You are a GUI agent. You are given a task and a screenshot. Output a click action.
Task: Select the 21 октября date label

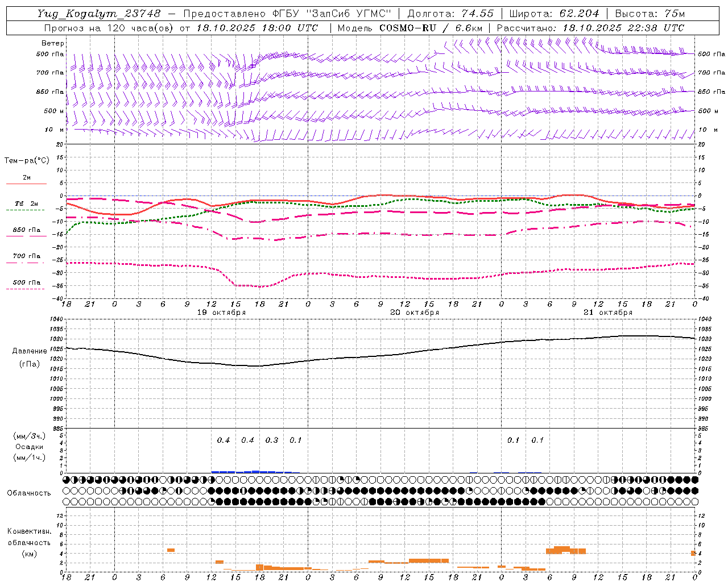[608, 313]
